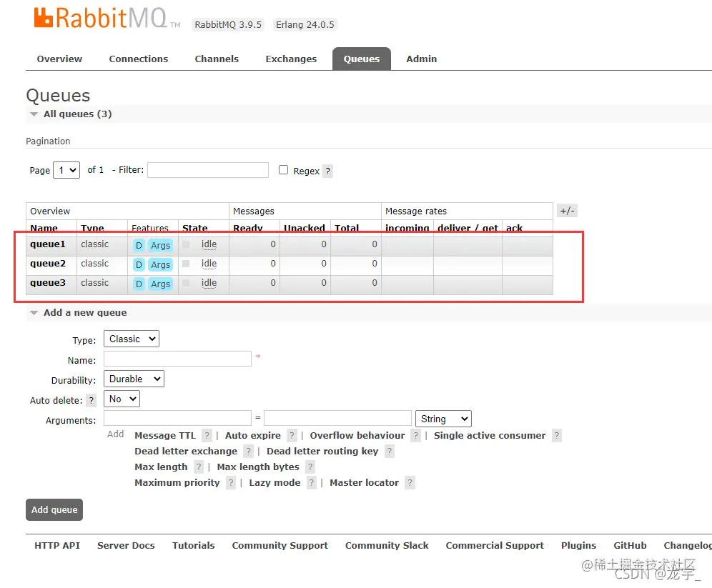Open help for Master locator
Viewport: 712px width, 588px height.
click(x=410, y=483)
